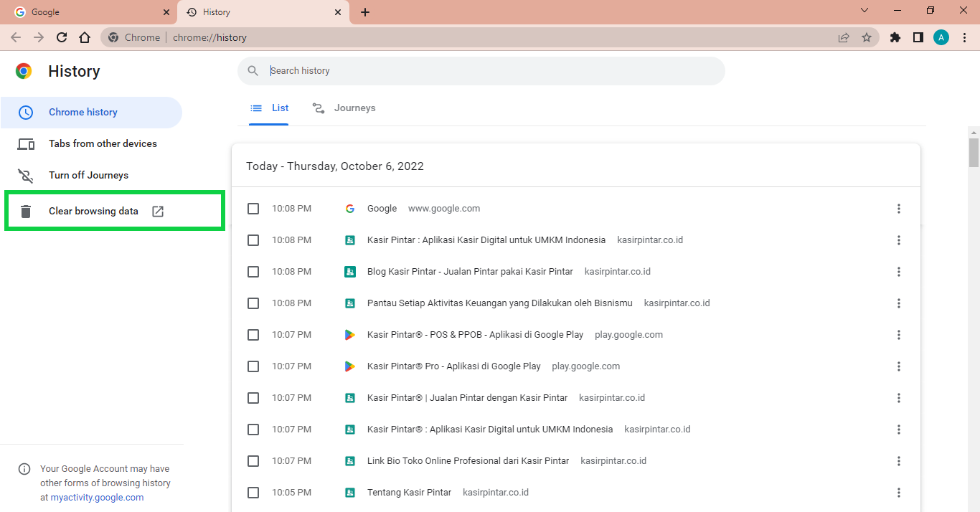Click the share page icon in address bar
Image resolution: width=980 pixels, height=512 pixels.
[x=844, y=37]
